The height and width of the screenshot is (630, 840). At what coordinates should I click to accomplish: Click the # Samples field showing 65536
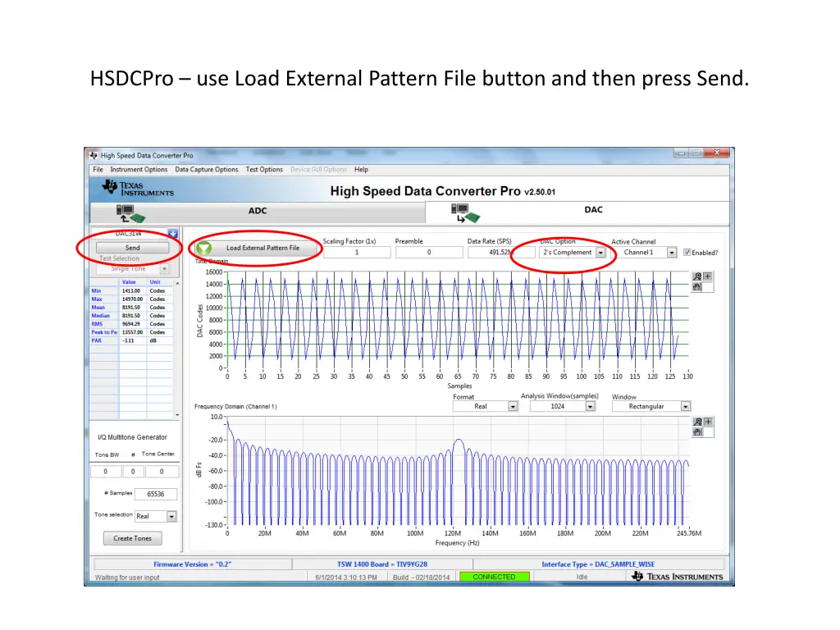coord(155,493)
